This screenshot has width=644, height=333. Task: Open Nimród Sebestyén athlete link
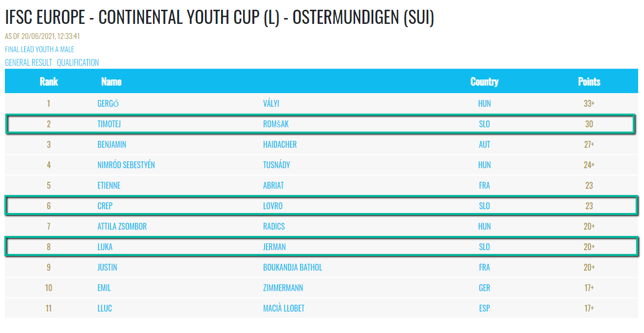coord(126,165)
